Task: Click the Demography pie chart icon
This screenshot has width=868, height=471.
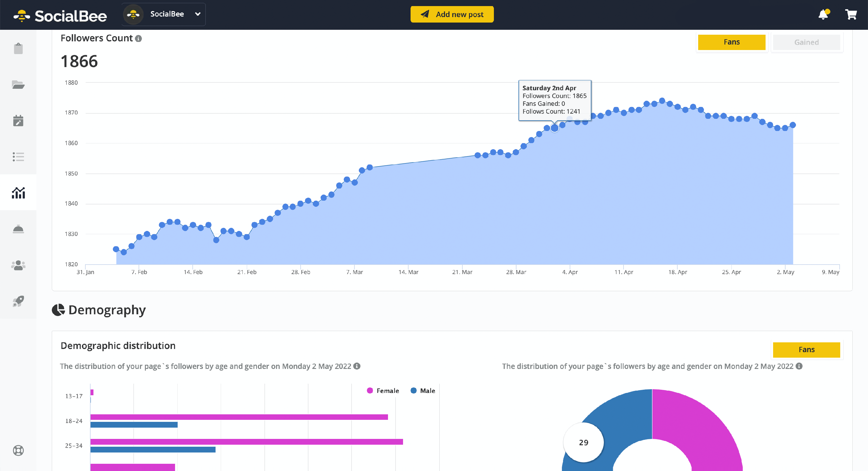Action: coord(58,310)
